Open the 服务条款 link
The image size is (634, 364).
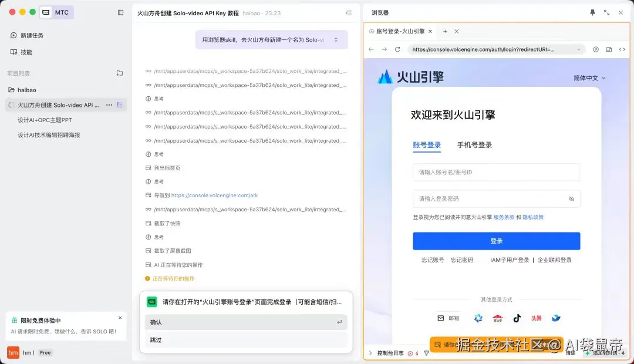(504, 217)
